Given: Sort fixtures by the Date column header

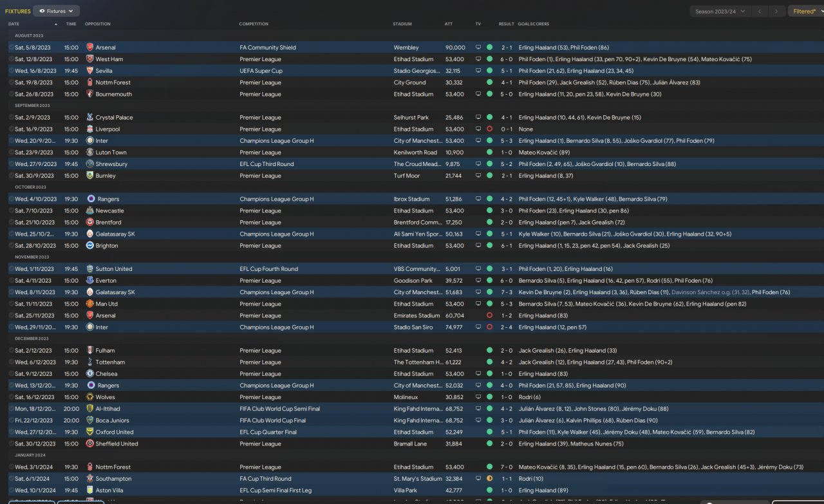Looking at the screenshot, I should pyautogui.click(x=14, y=24).
